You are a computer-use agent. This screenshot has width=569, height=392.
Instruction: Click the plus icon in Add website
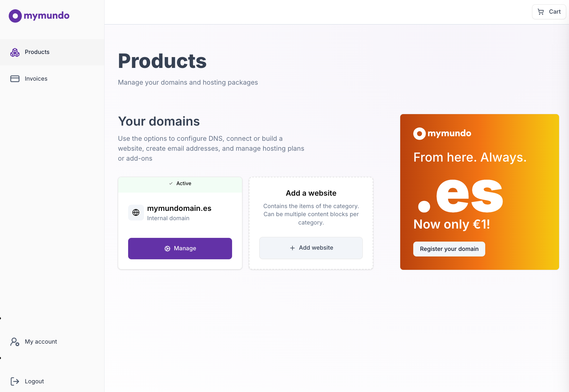click(x=292, y=248)
